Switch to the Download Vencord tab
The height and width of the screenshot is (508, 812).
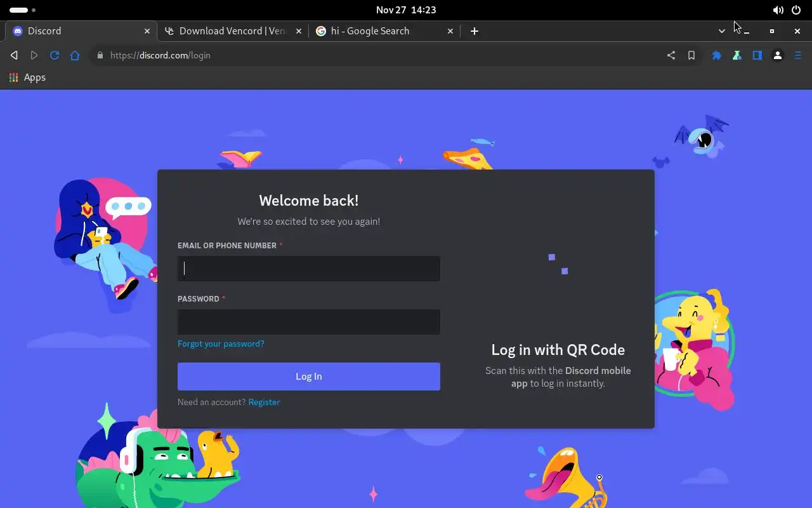coord(232,30)
